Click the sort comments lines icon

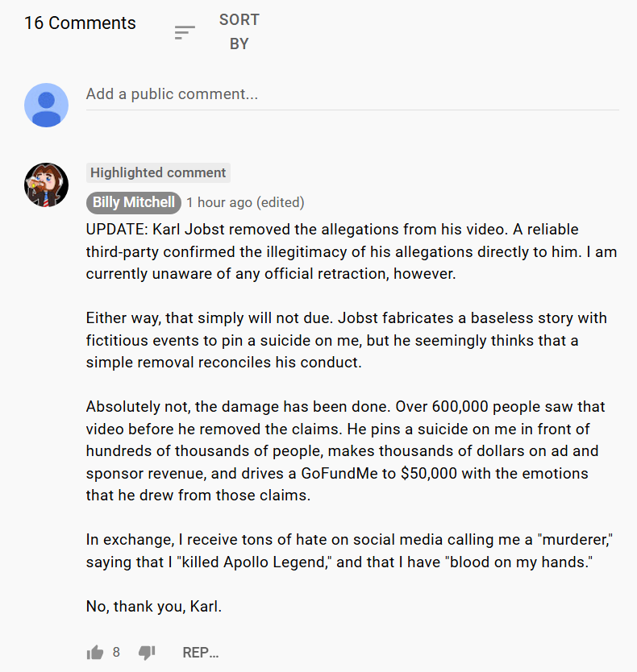[x=185, y=32]
